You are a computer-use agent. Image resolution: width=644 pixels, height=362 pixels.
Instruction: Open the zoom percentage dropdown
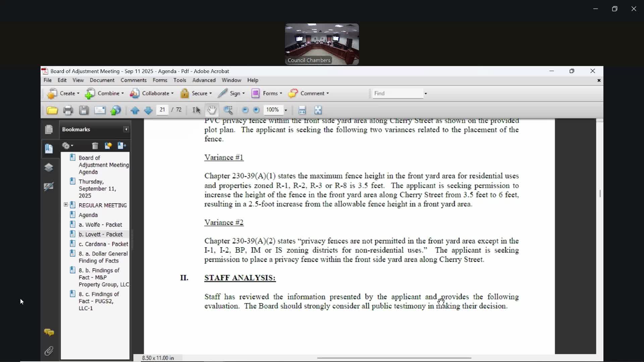point(286,110)
